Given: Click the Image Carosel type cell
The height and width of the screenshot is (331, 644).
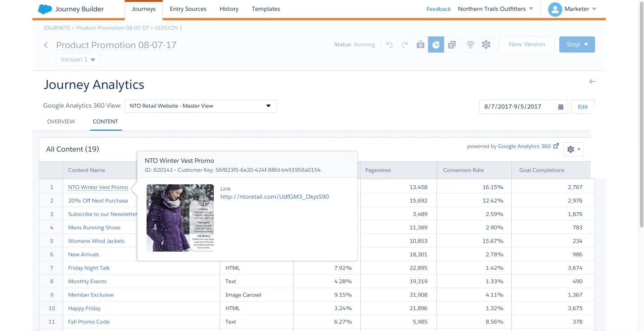Looking at the screenshot, I should point(256,295).
